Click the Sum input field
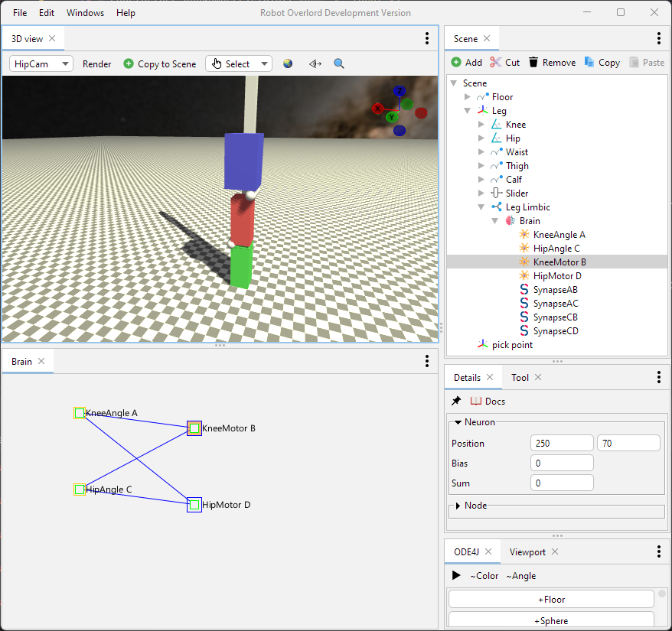The height and width of the screenshot is (631, 672). (x=562, y=483)
